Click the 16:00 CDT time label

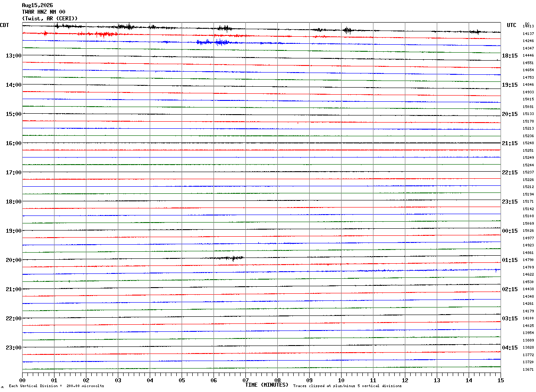(13, 143)
